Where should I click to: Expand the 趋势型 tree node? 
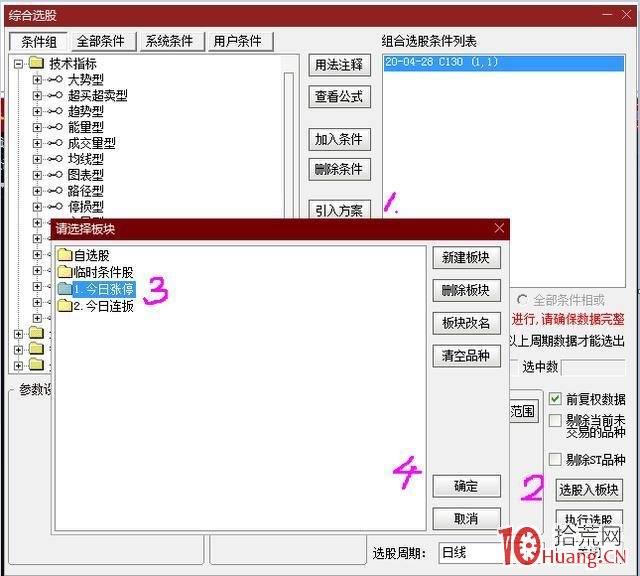pyautogui.click(x=37, y=111)
